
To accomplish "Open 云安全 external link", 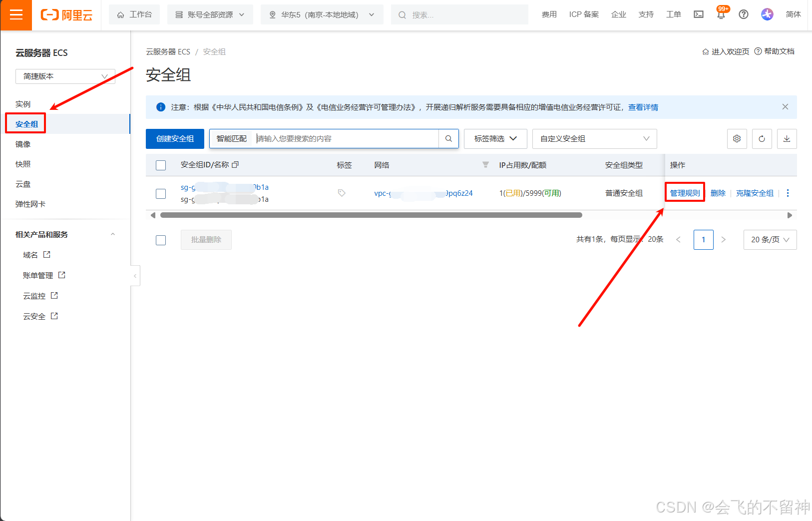I will pyautogui.click(x=40, y=316).
